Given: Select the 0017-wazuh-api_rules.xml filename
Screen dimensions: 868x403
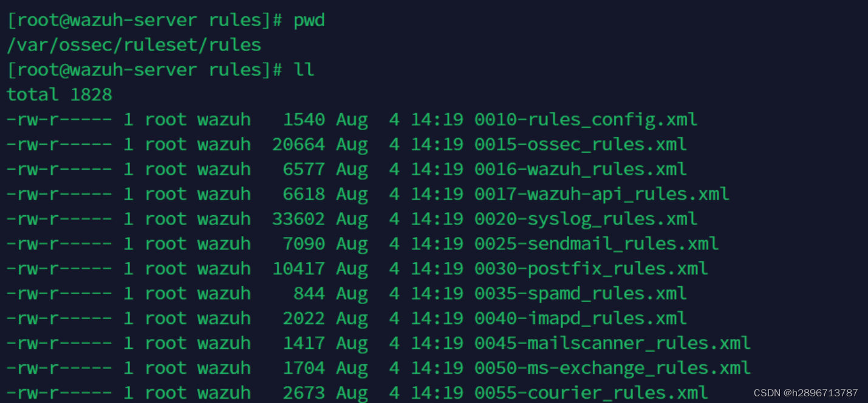Looking at the screenshot, I should [x=601, y=195].
